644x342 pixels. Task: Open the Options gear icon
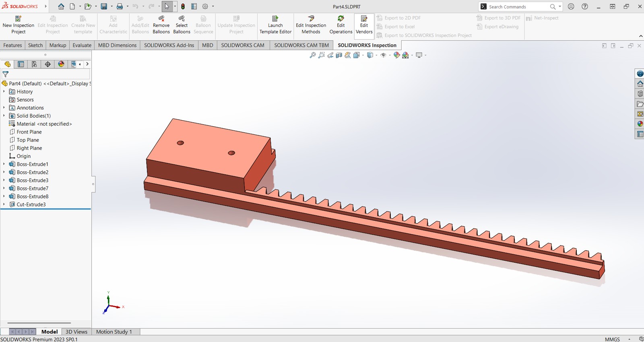[205, 6]
